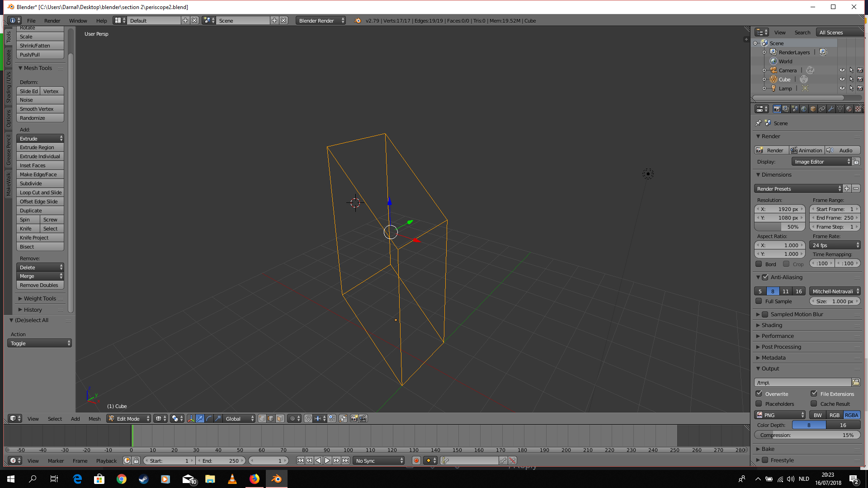Image resolution: width=868 pixels, height=488 pixels.
Task: Toggle Lamp renderability camera icon
Action: tap(860, 88)
